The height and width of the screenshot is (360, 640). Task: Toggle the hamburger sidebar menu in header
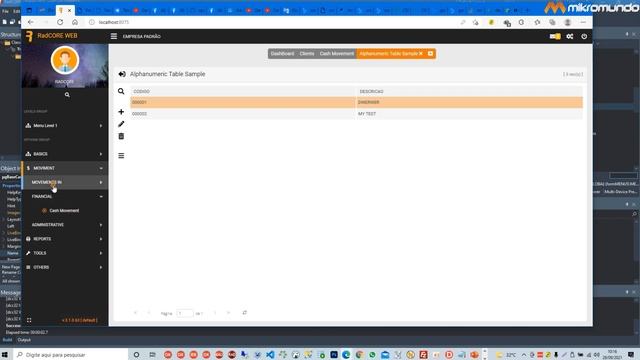[x=114, y=36]
